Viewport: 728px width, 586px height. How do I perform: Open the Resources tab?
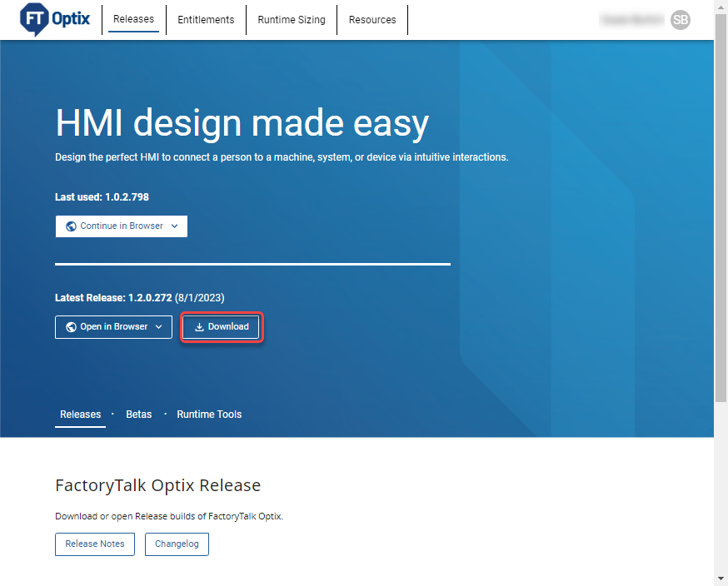pos(372,20)
